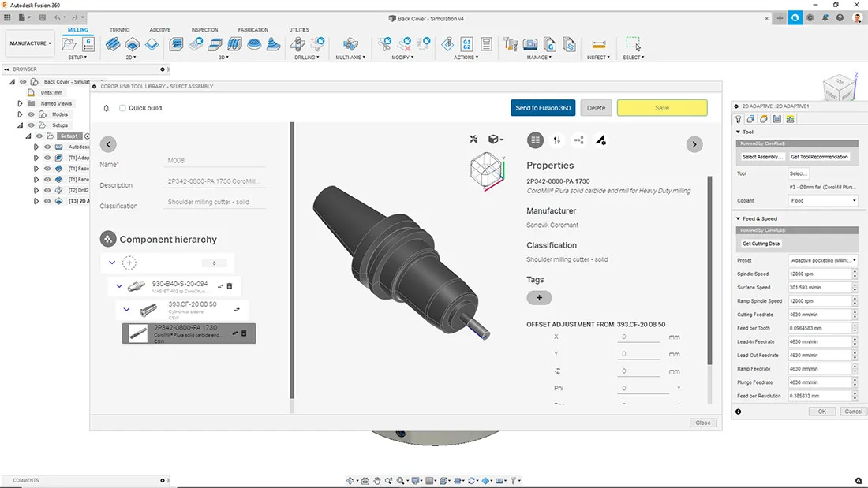Click the 3D Adaptive Clearing icon
Image resolution: width=868 pixels, height=488 pixels.
(176, 44)
